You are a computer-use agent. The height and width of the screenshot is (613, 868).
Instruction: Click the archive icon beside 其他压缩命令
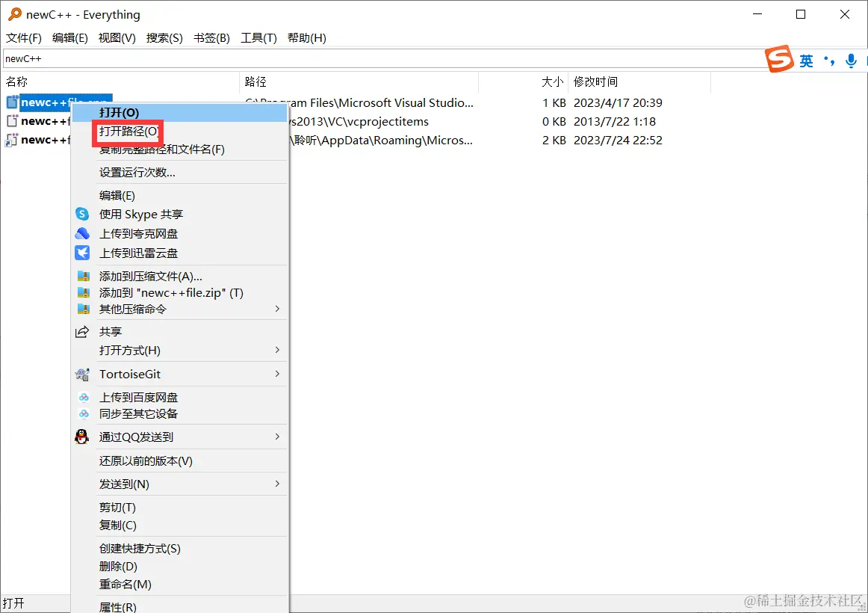pos(84,309)
